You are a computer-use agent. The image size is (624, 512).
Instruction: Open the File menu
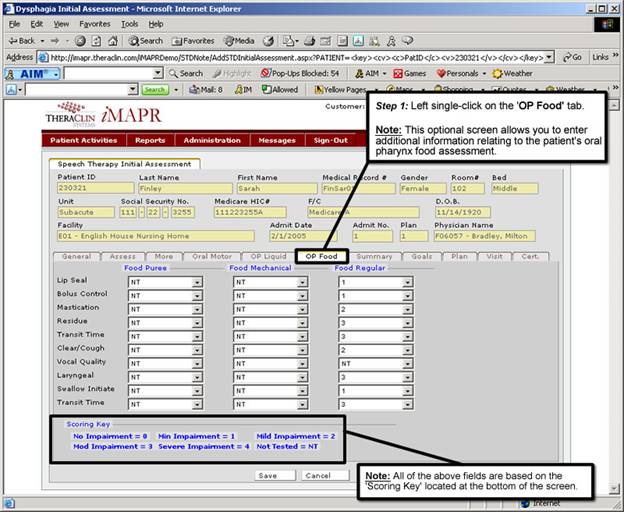(14, 24)
